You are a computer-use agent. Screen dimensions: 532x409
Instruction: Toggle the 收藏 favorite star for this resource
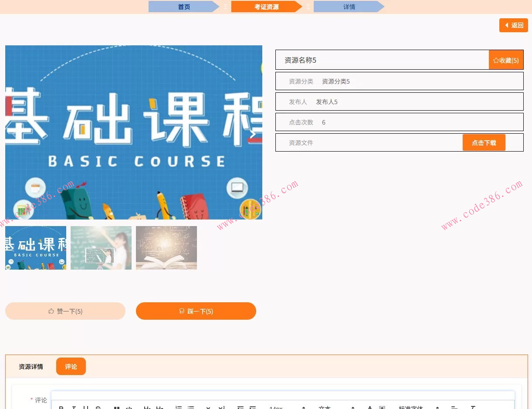coord(505,60)
